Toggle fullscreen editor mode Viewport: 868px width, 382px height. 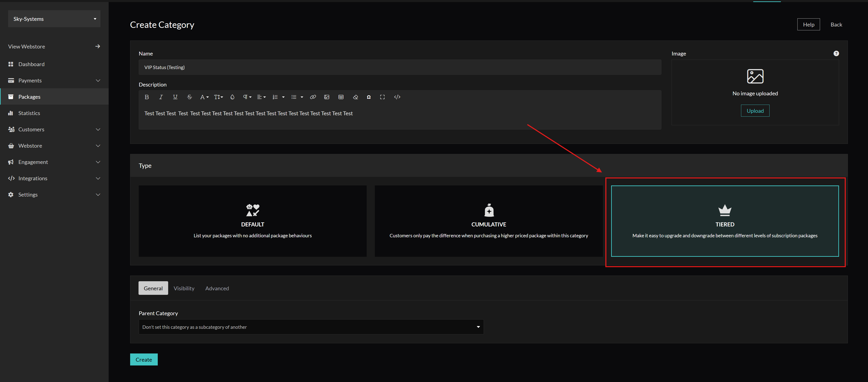click(x=382, y=97)
